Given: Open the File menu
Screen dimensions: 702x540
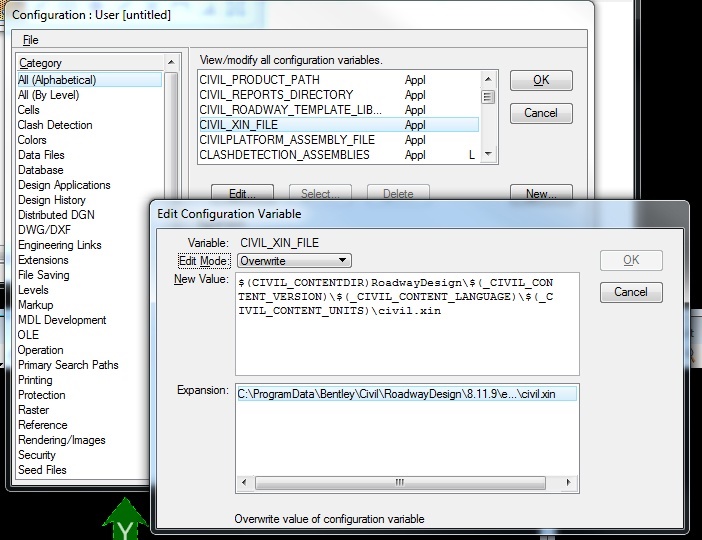Looking at the screenshot, I should tap(30, 40).
